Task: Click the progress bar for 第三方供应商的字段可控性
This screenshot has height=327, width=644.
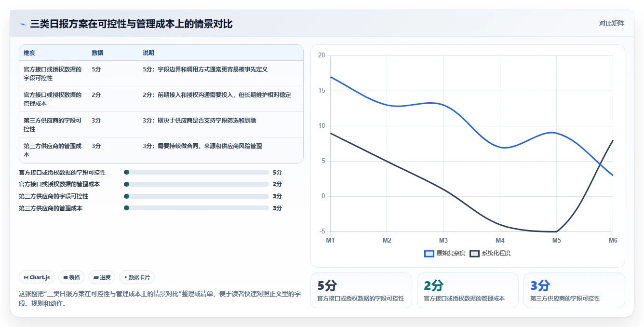Action: (x=196, y=196)
